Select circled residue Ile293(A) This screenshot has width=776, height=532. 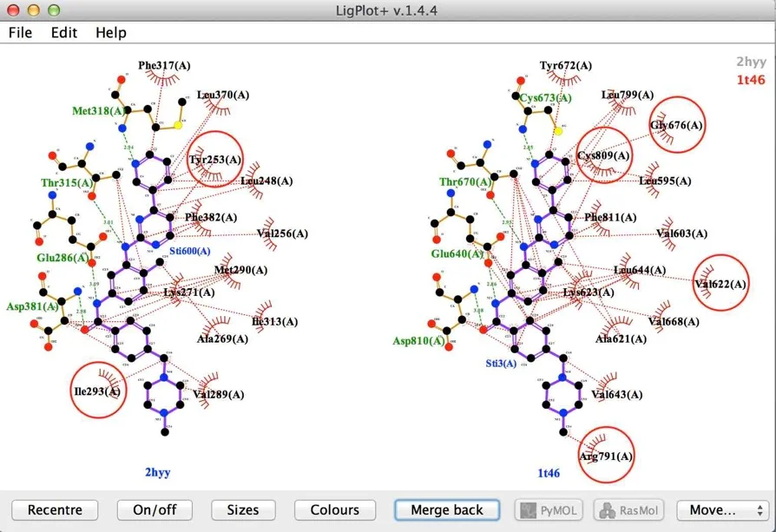pyautogui.click(x=97, y=391)
